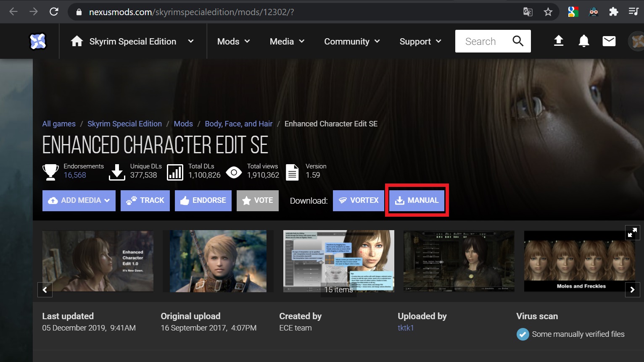Open the Add Media dropdown
The width and height of the screenshot is (644, 362).
pyautogui.click(x=79, y=201)
